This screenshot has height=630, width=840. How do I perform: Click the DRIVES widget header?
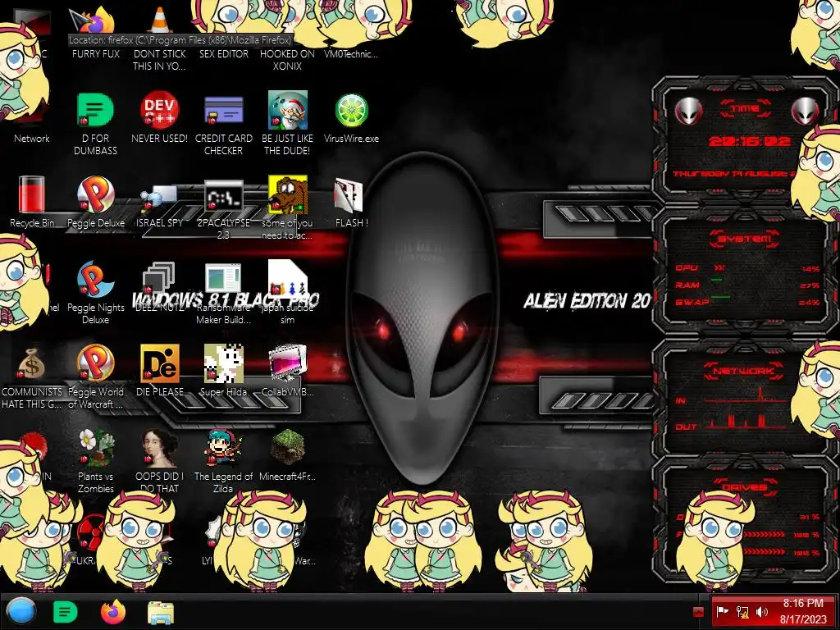coord(745,487)
